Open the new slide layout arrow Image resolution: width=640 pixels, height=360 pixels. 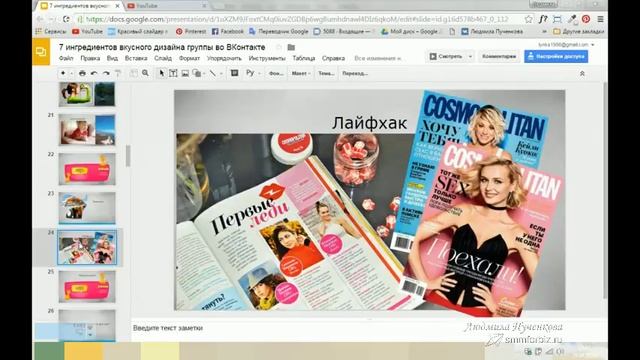71,73
